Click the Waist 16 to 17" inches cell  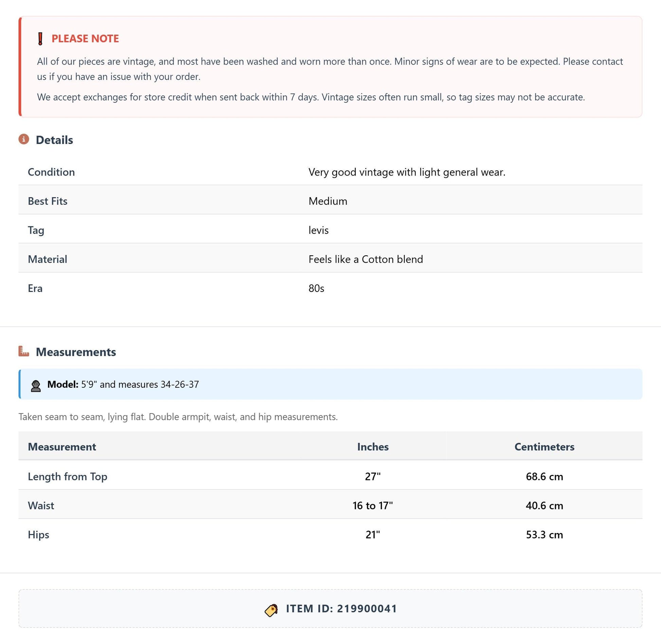(x=373, y=505)
